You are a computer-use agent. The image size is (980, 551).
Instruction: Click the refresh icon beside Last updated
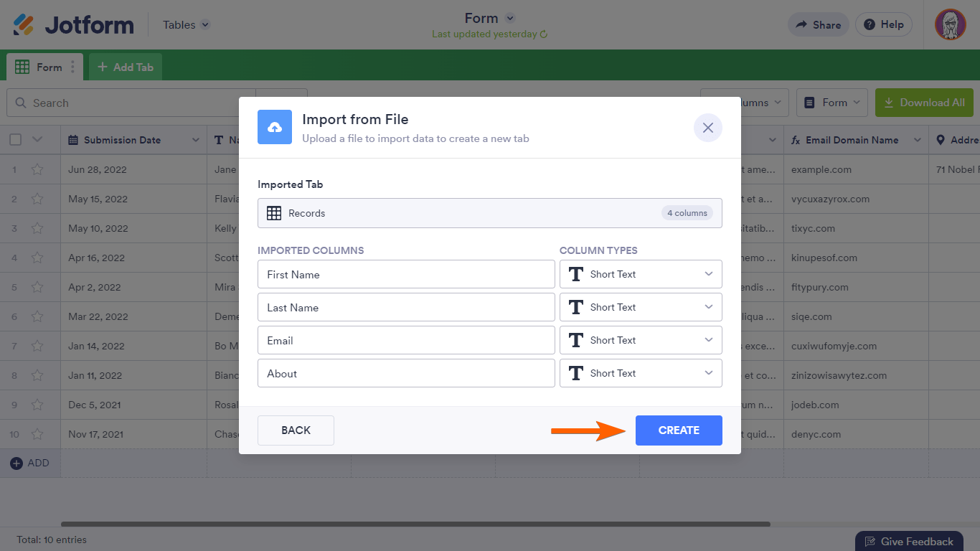tap(544, 34)
